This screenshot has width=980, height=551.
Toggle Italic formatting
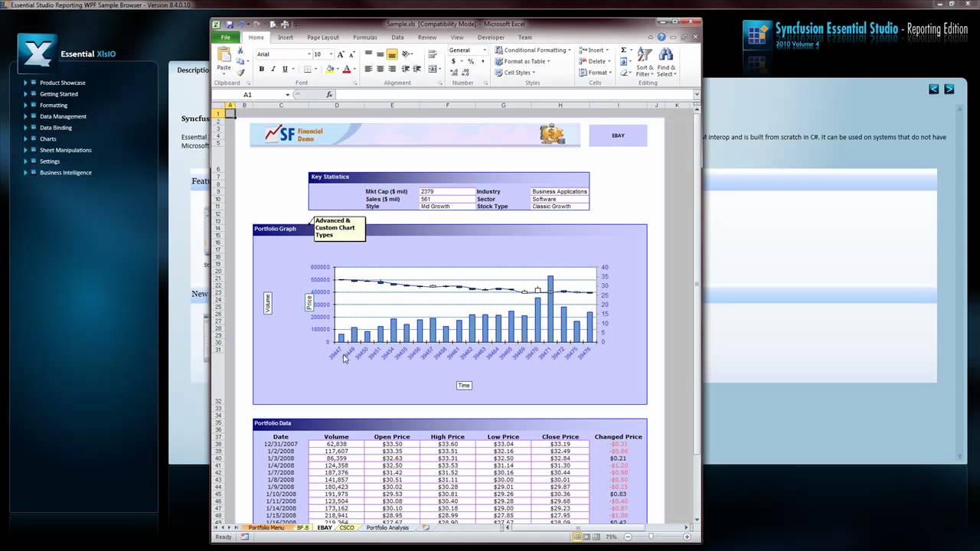(273, 69)
